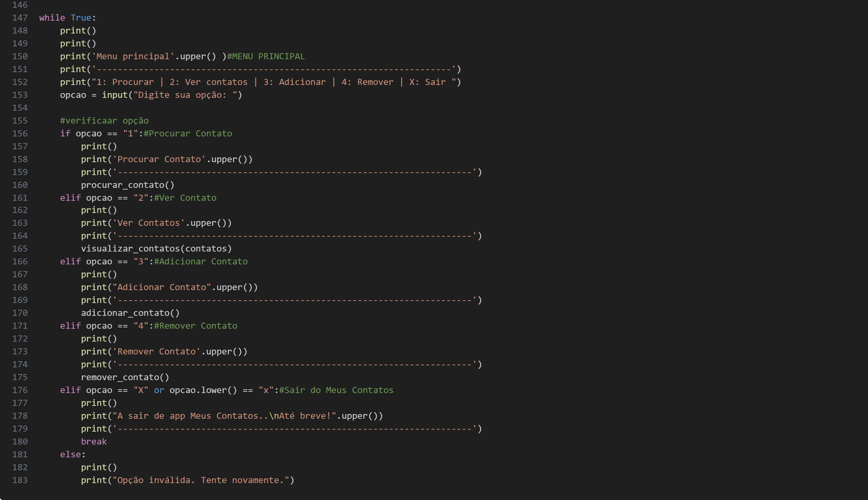Screen dimensions: 868x500
Task: Click line number 180 in the gutter
Action: pyautogui.click(x=20, y=442)
